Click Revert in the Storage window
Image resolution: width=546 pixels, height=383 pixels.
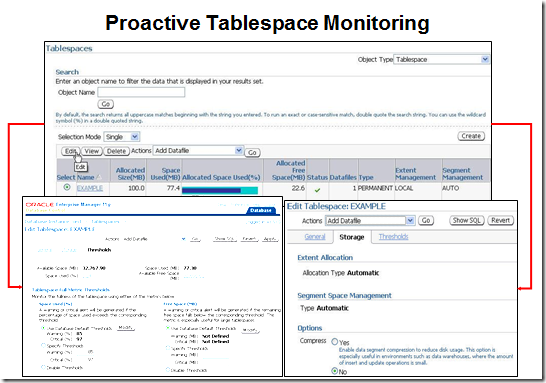point(500,220)
